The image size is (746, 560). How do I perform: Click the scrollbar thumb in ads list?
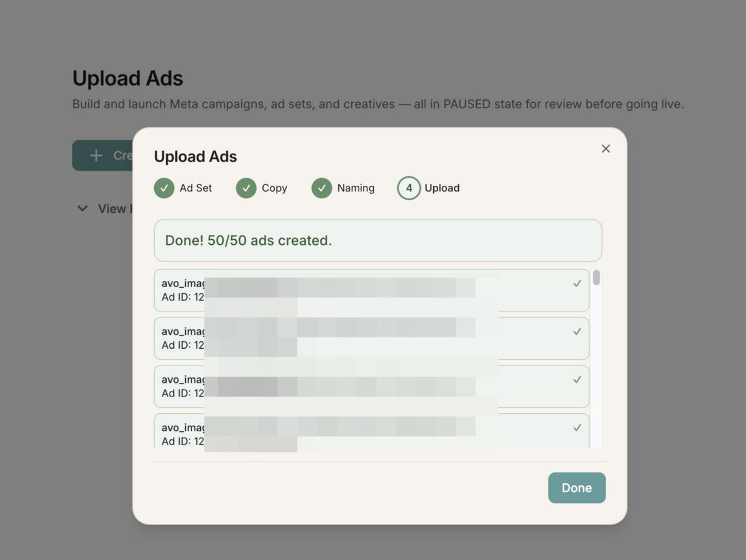tap(597, 277)
